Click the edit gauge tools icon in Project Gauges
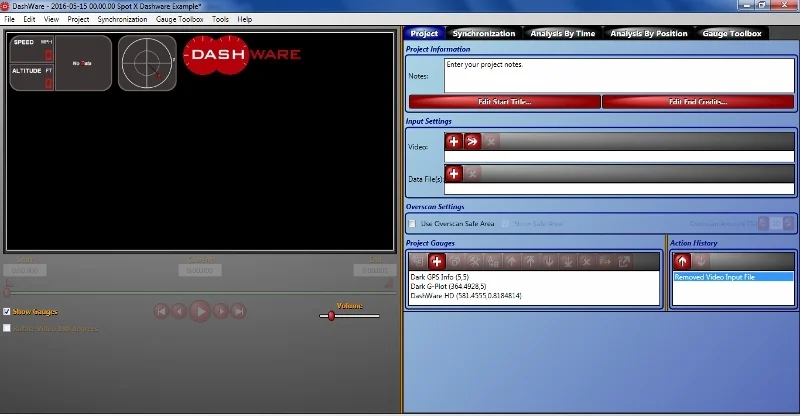 474,261
